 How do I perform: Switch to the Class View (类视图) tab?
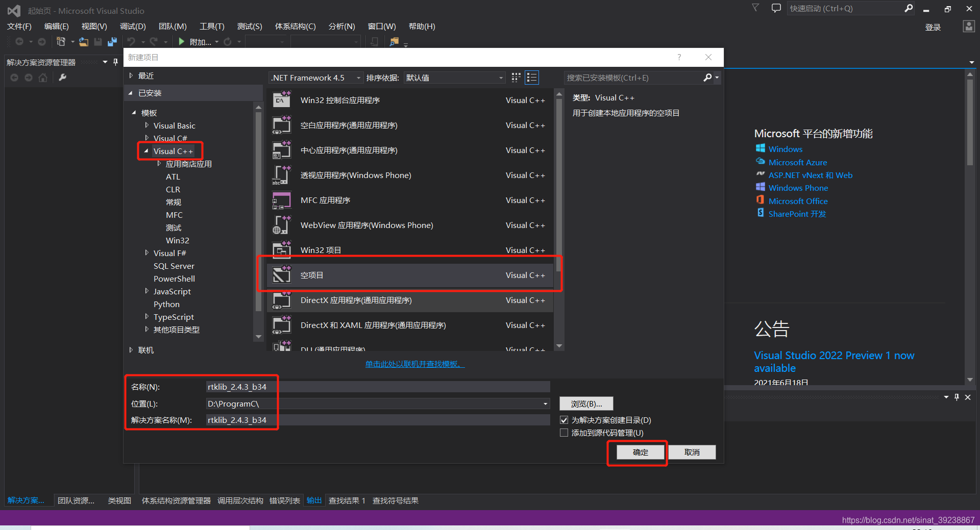click(x=119, y=500)
